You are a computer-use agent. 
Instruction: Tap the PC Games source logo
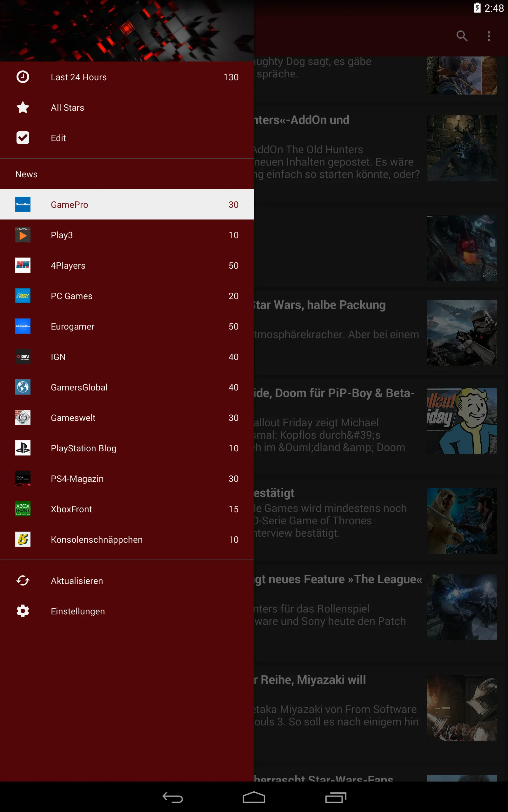(x=23, y=296)
